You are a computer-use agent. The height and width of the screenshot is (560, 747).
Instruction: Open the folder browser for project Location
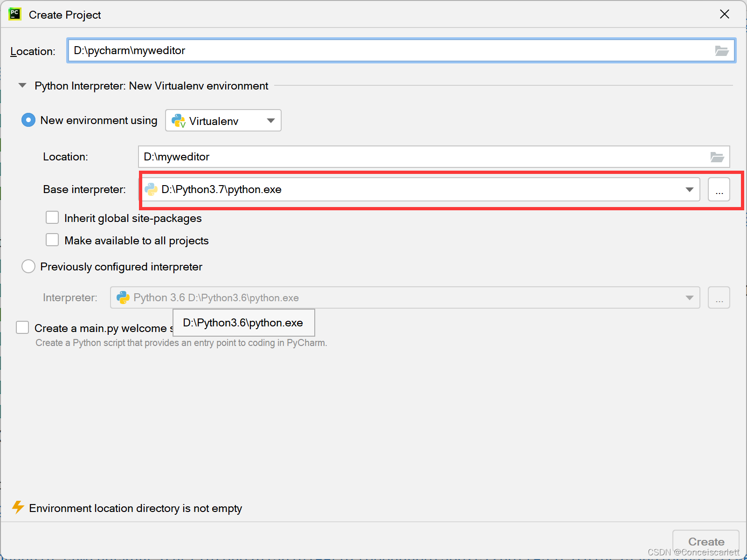[722, 50]
